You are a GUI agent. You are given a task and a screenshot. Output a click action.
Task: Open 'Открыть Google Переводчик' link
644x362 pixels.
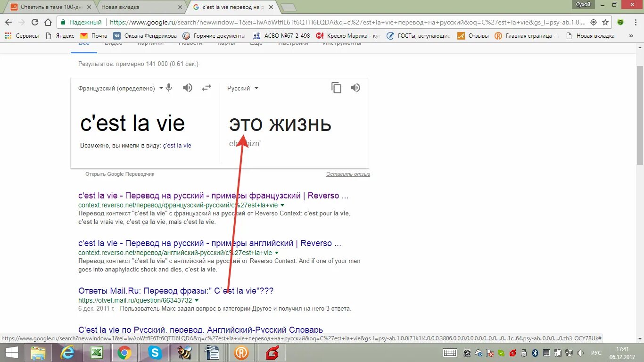(120, 174)
